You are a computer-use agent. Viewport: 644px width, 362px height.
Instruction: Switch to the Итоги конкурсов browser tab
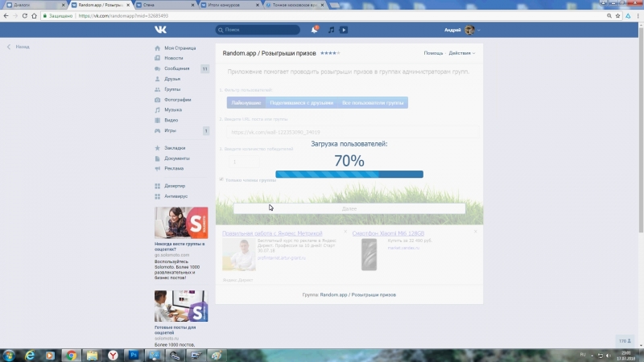(230, 5)
